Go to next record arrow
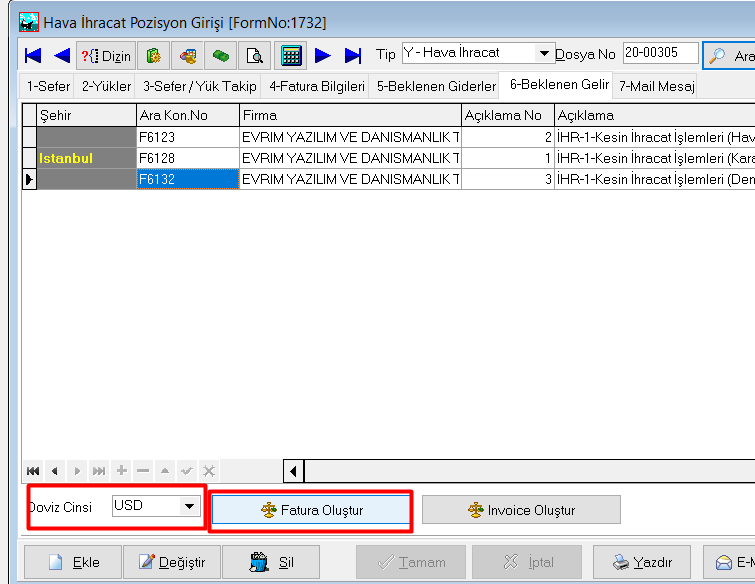755x584 pixels. click(x=323, y=56)
